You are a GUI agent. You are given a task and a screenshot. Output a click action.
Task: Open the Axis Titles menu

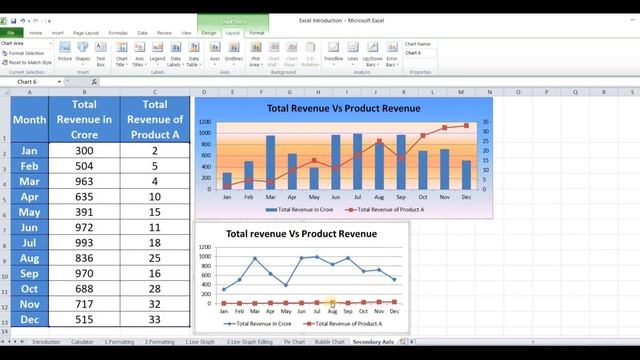(x=139, y=53)
